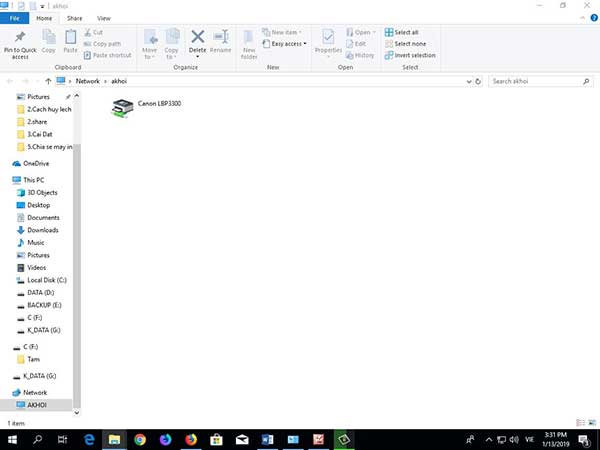600x450 pixels.
Task: Select the 3.Cai Dat folder
Action: 40,134
